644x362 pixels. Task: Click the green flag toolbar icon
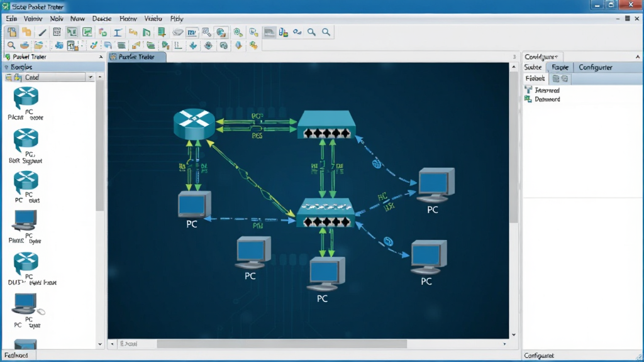(x=147, y=32)
